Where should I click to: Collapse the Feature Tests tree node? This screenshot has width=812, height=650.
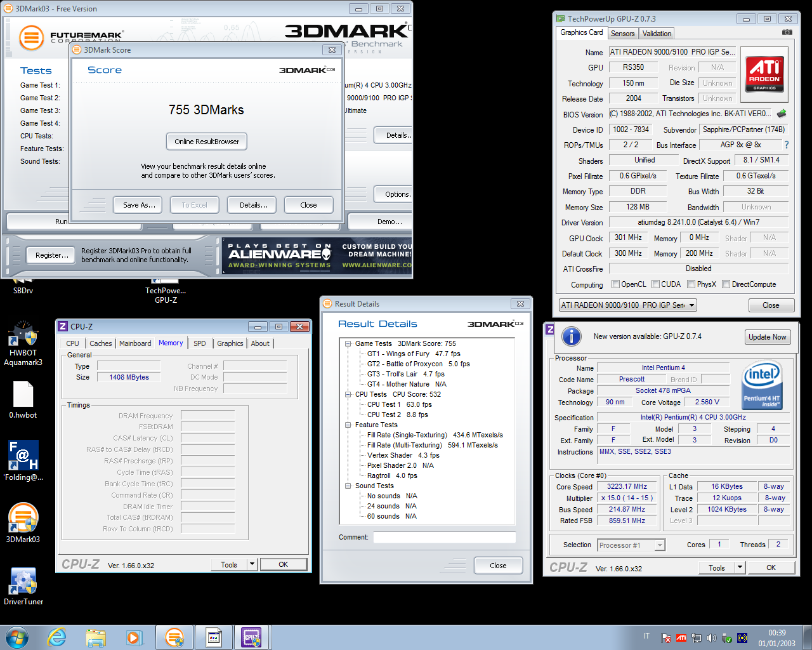348,425
